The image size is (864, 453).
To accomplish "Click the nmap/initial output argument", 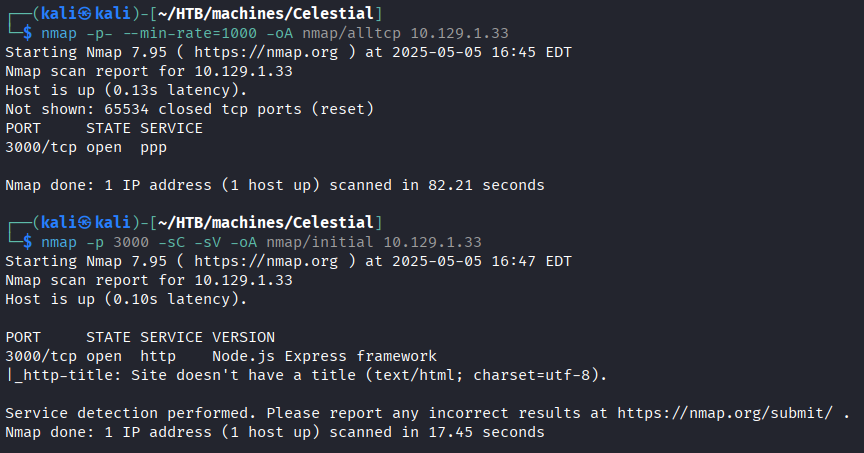I will click(x=320, y=242).
